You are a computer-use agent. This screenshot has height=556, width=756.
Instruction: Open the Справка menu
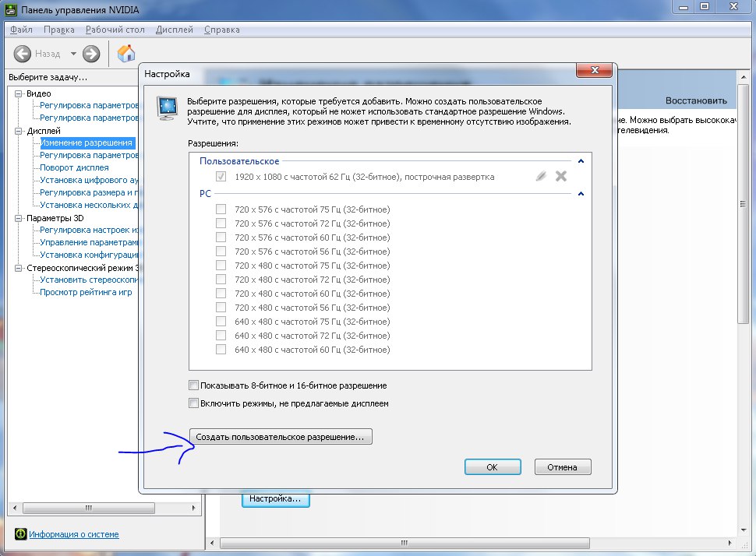(x=222, y=30)
